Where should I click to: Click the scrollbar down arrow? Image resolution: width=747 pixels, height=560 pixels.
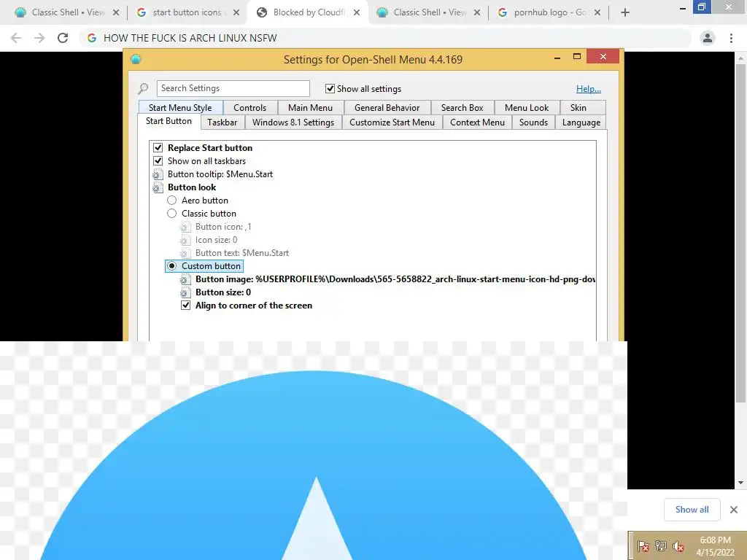[x=740, y=483]
